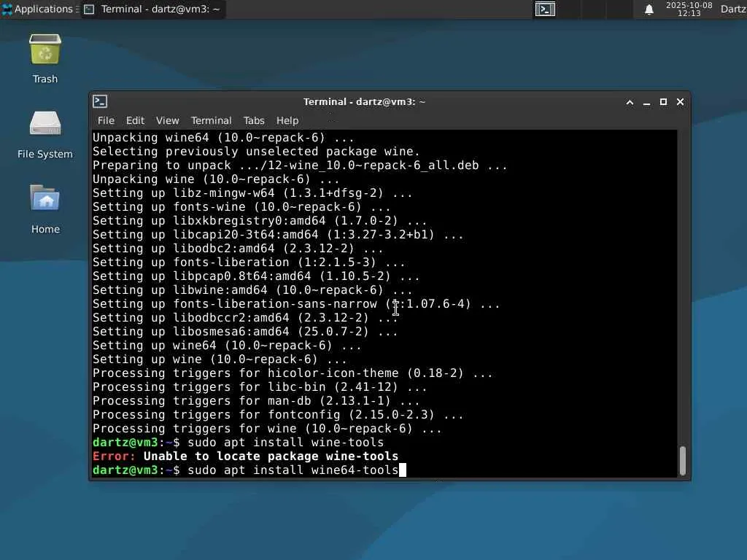Open the Help menu
Image resolution: width=747 pixels, height=560 pixels.
pyautogui.click(x=287, y=120)
